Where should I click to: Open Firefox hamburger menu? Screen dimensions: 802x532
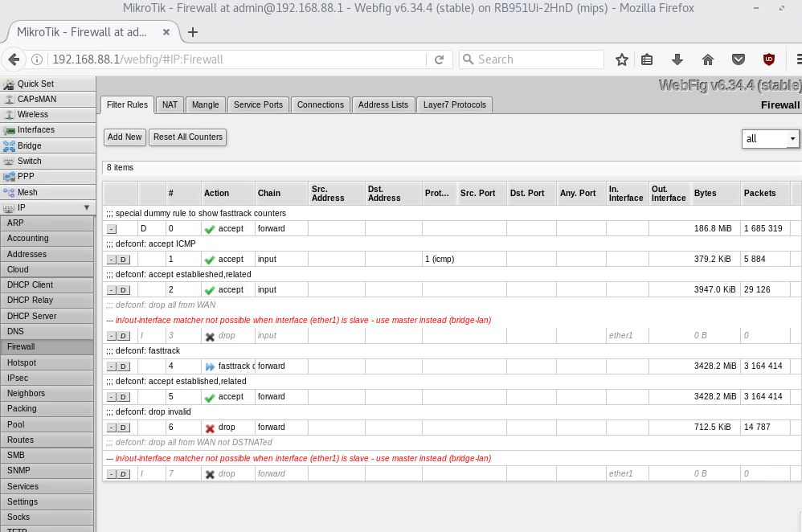(x=798, y=59)
